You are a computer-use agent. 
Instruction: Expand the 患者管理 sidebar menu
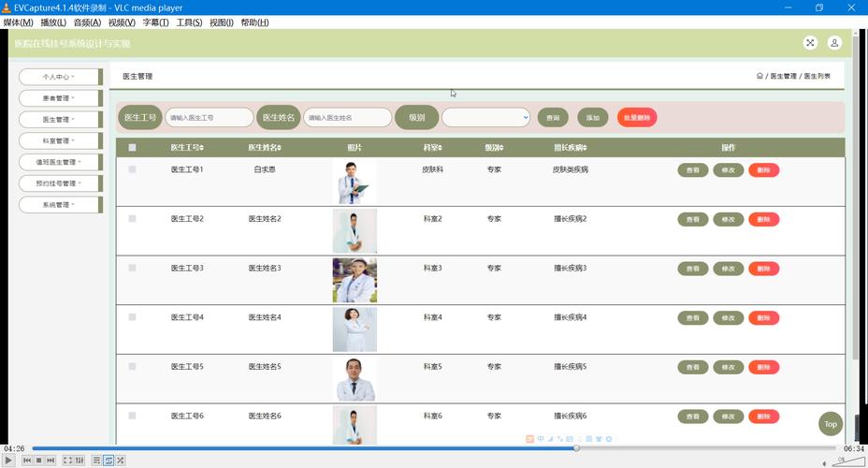pyautogui.click(x=61, y=98)
